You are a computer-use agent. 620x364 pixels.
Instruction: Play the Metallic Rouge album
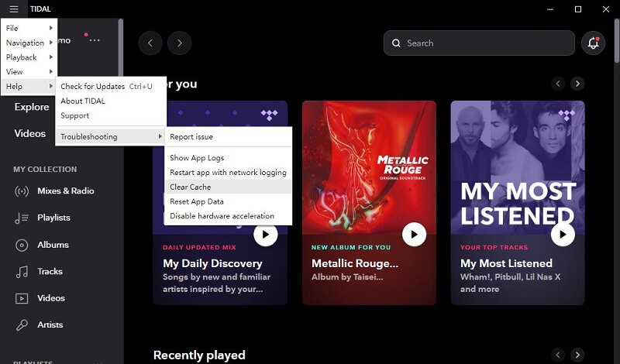(x=414, y=235)
